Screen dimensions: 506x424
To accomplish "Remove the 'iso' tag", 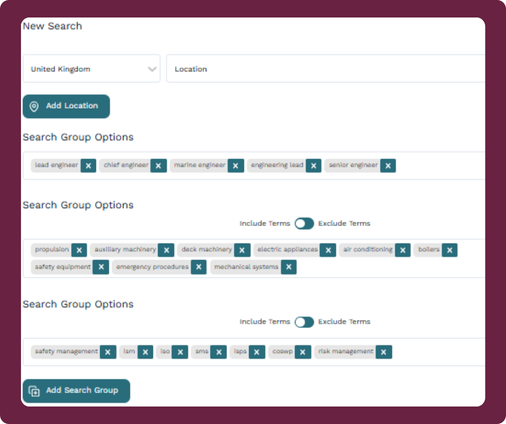I will click(x=180, y=352).
